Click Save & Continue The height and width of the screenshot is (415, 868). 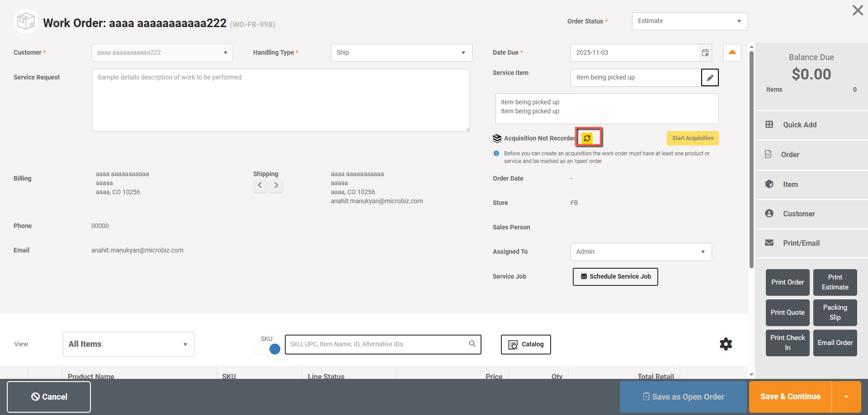790,397
